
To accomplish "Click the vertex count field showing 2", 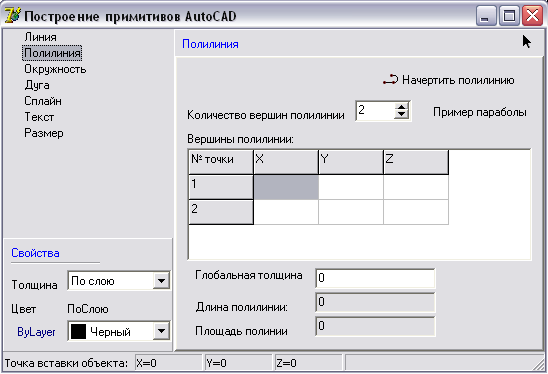I will 376,111.
